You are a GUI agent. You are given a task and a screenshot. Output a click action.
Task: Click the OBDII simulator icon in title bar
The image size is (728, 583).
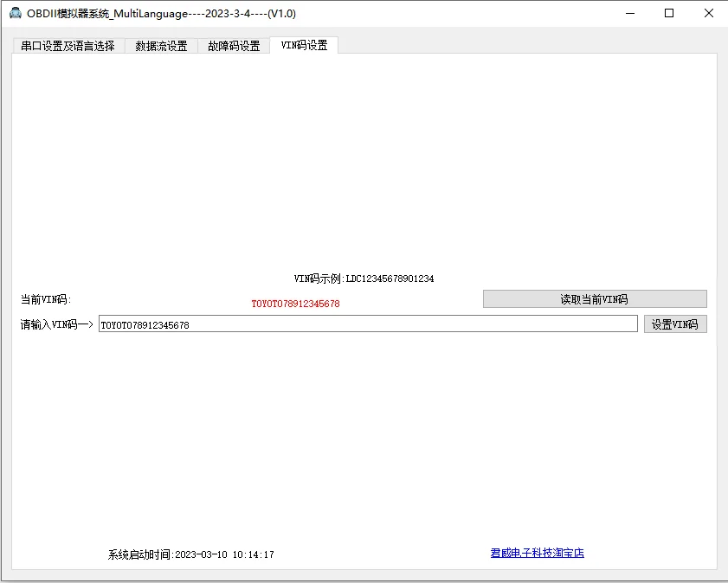pyautogui.click(x=15, y=13)
